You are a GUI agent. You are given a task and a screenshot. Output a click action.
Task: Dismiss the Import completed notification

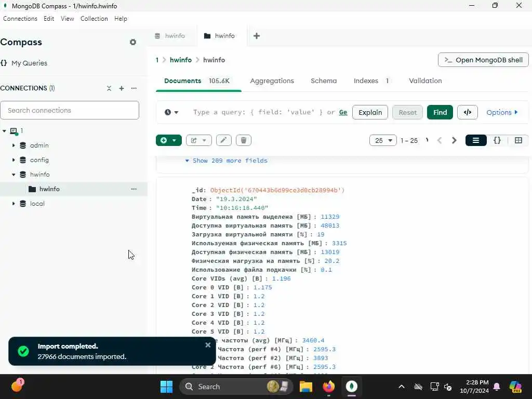coord(208,345)
